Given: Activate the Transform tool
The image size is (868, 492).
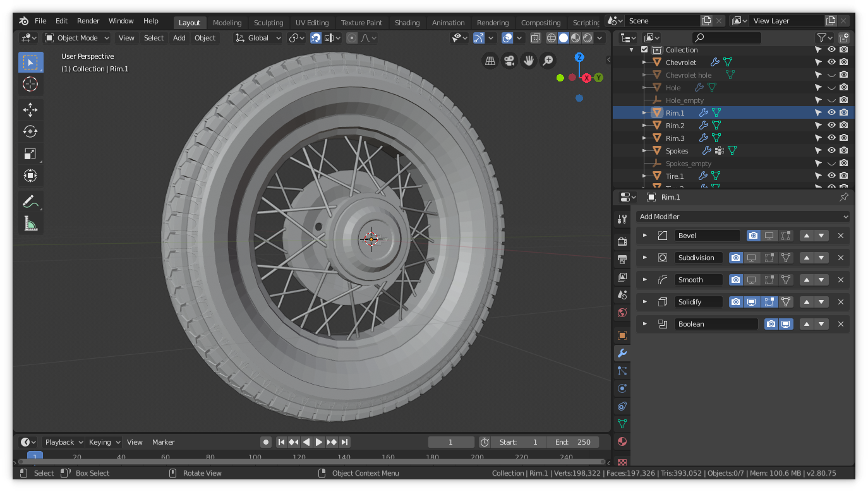Looking at the screenshot, I should pos(30,176).
